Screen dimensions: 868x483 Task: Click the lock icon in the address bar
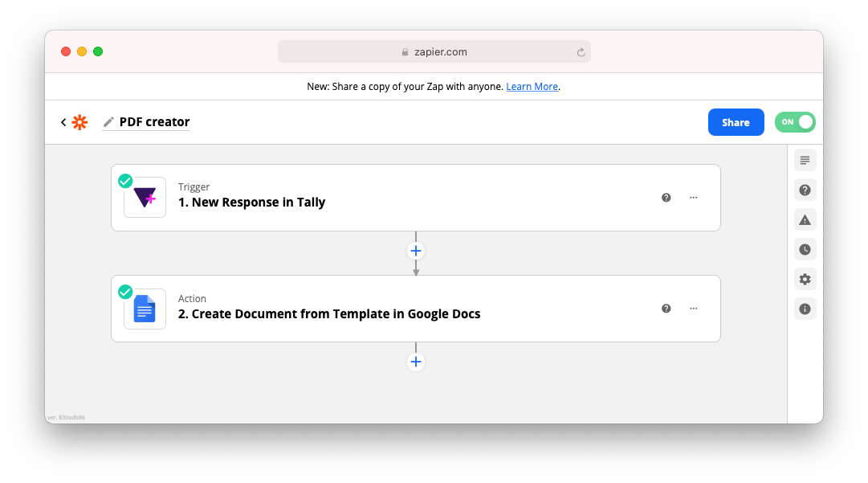coord(405,52)
